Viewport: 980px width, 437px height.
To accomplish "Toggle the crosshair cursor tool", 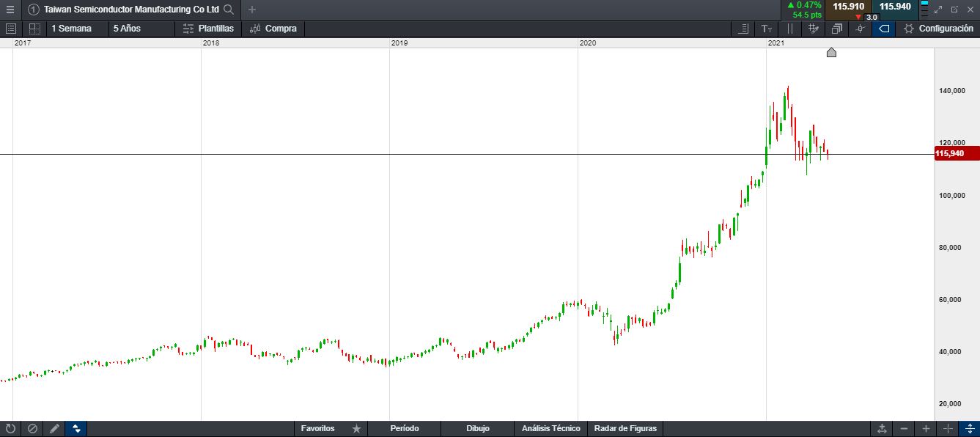I will click(861, 29).
